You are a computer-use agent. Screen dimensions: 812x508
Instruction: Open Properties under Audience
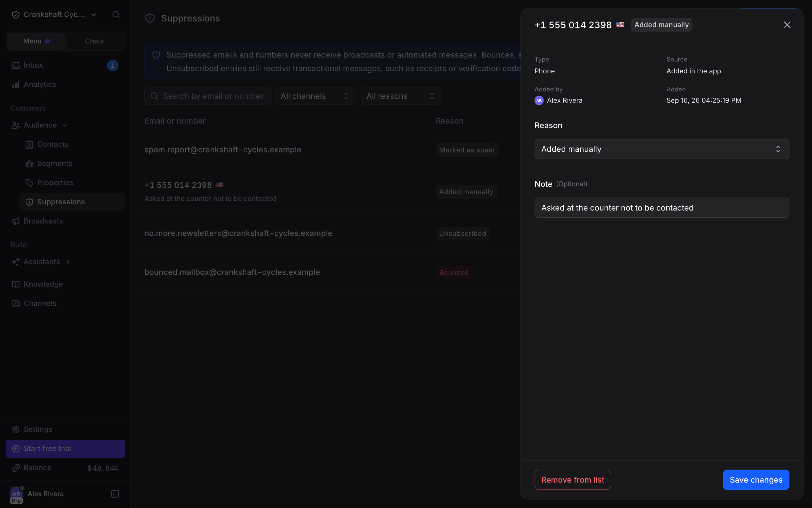(72, 183)
